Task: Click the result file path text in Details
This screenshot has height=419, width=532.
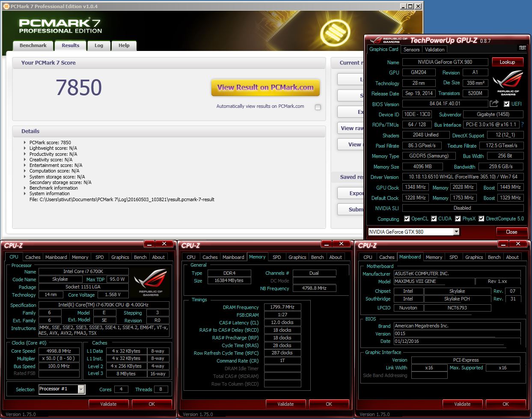Action: pos(122,199)
